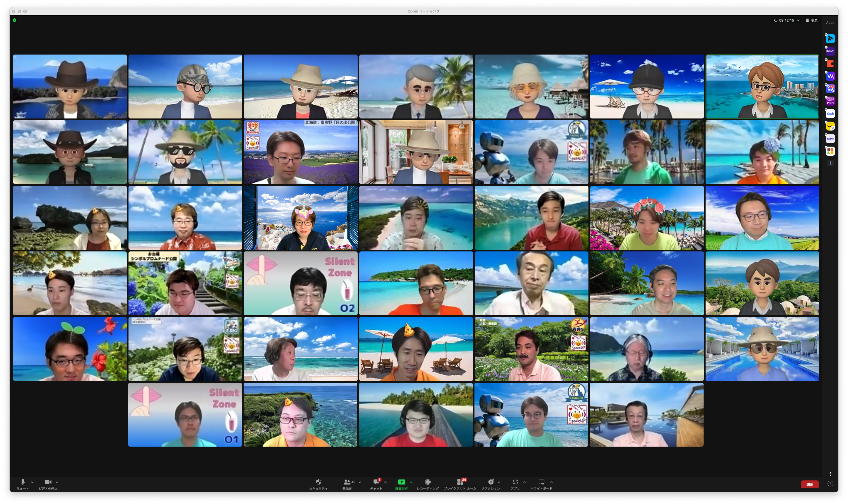
Task: Click the green Share Screen (画面共有) button
Action: (401, 482)
